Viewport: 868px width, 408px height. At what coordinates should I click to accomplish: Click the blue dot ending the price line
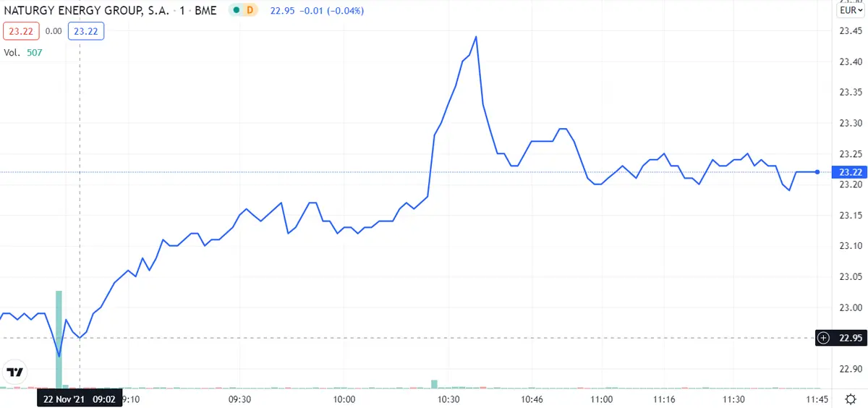pyautogui.click(x=817, y=172)
